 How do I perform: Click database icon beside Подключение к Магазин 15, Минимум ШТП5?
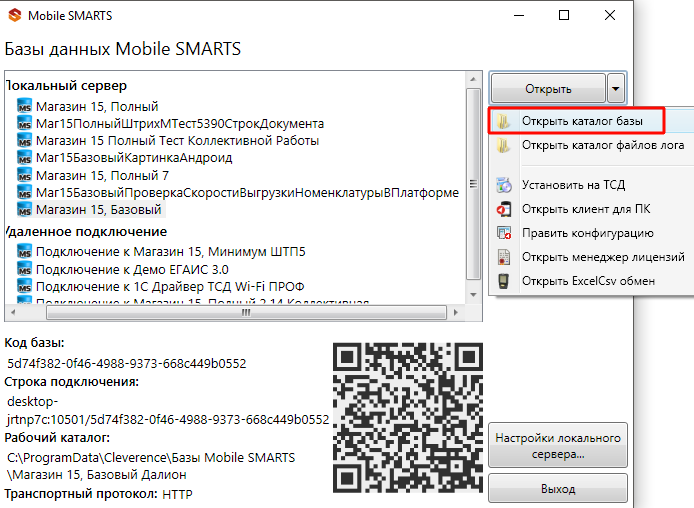pyautogui.click(x=24, y=252)
